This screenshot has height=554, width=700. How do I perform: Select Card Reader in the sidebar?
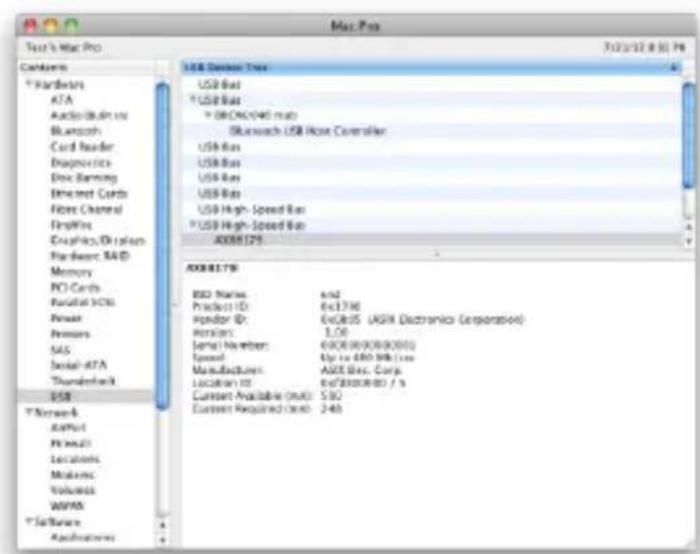82,147
